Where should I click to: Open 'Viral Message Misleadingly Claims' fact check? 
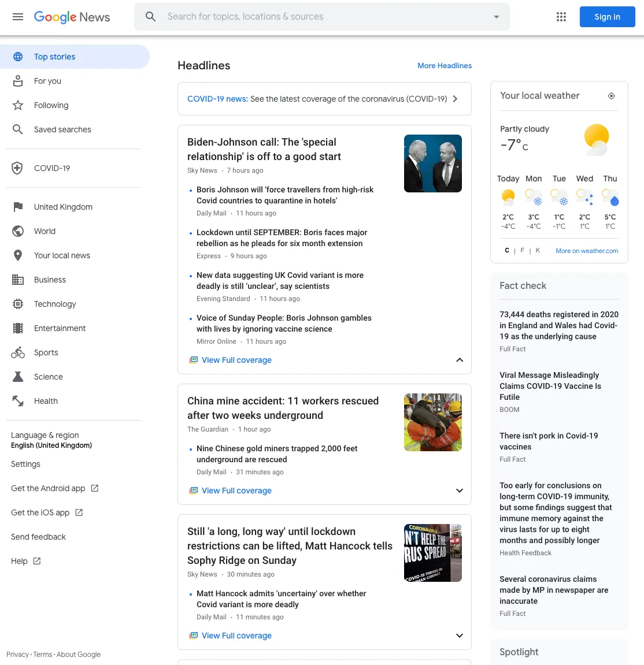[x=550, y=387]
